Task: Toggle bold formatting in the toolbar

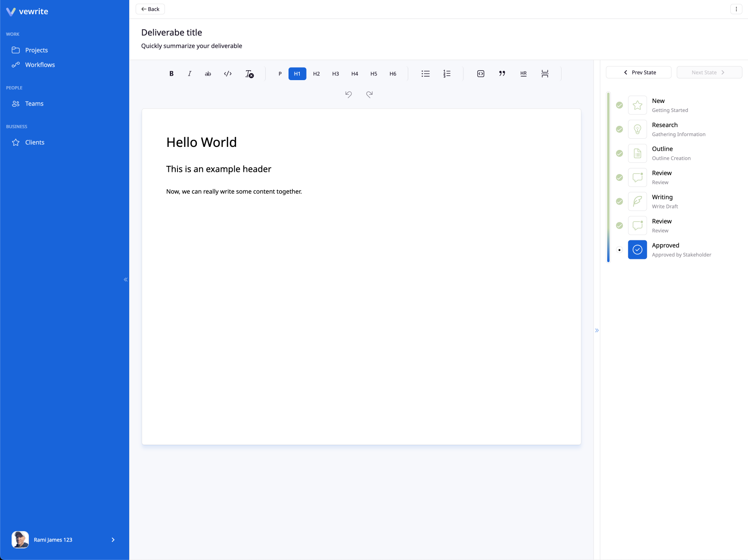Action: (x=171, y=74)
